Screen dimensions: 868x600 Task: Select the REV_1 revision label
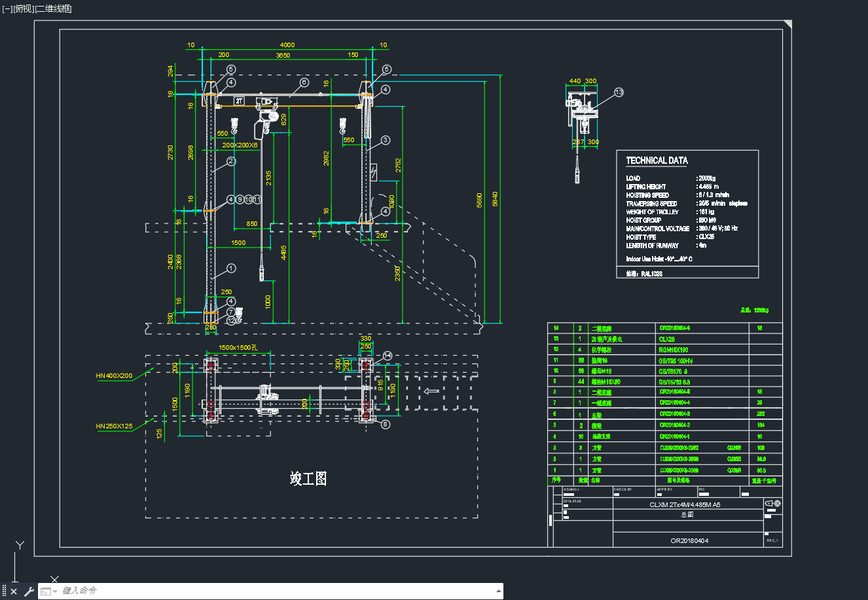coord(772,540)
